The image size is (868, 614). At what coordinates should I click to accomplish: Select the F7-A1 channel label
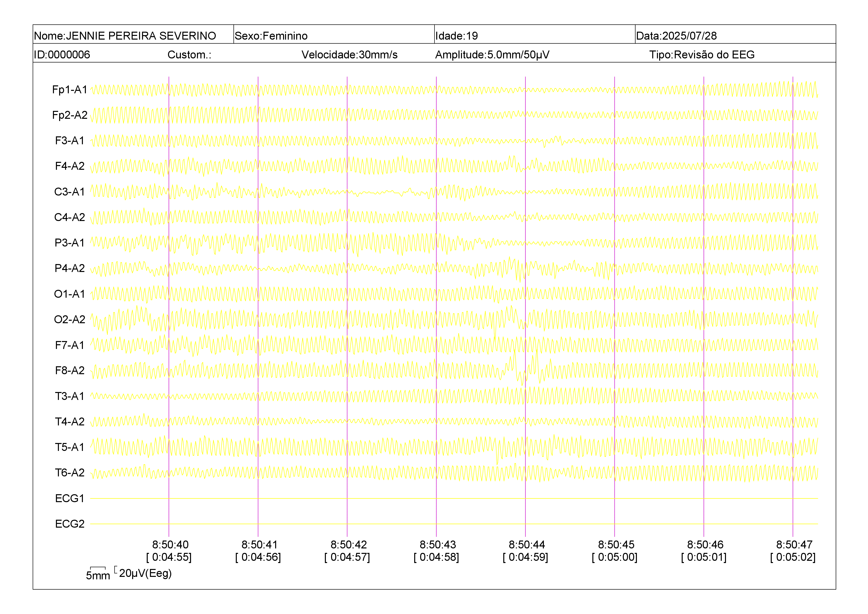click(x=70, y=345)
